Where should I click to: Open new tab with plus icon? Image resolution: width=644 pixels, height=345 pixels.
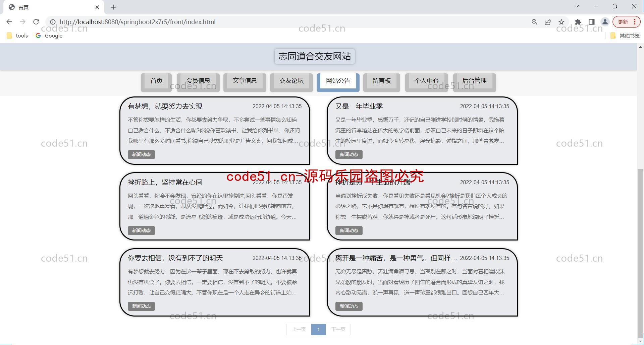click(113, 7)
